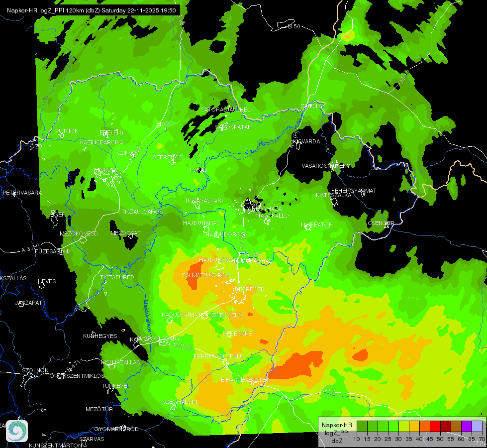The image size is (487, 448).
Task: Click the radar title timestamp text
Action: [92, 10]
